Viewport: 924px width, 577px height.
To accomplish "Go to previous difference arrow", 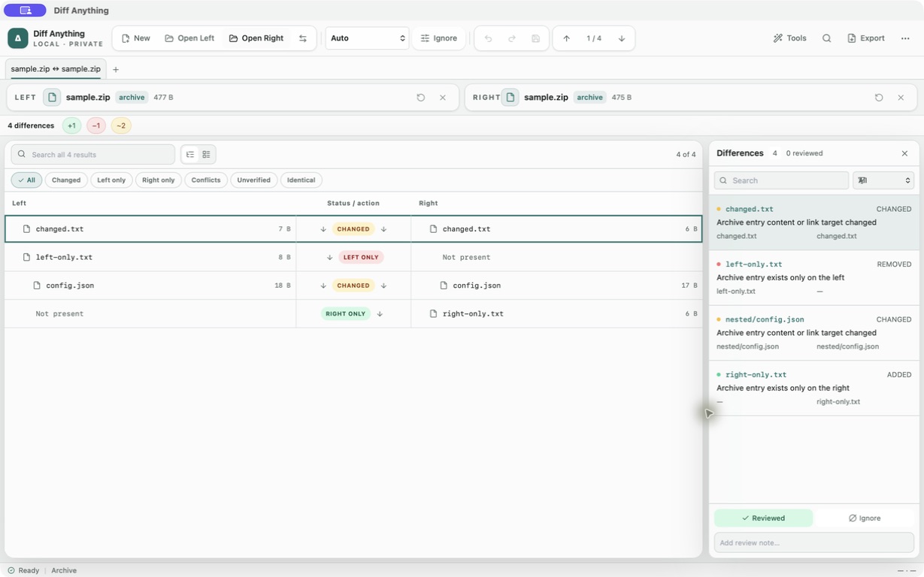I will pos(566,38).
